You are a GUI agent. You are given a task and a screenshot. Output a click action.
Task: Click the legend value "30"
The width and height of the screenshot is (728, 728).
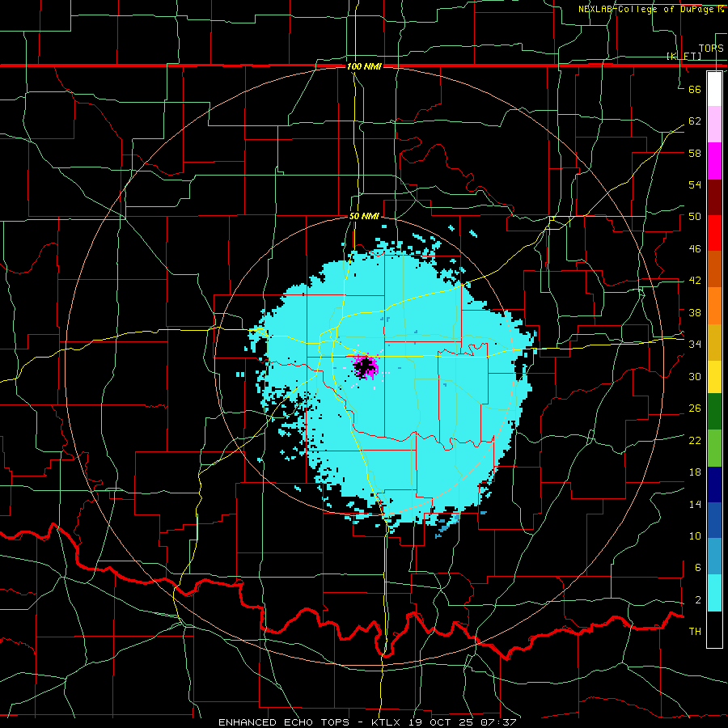coord(695,376)
